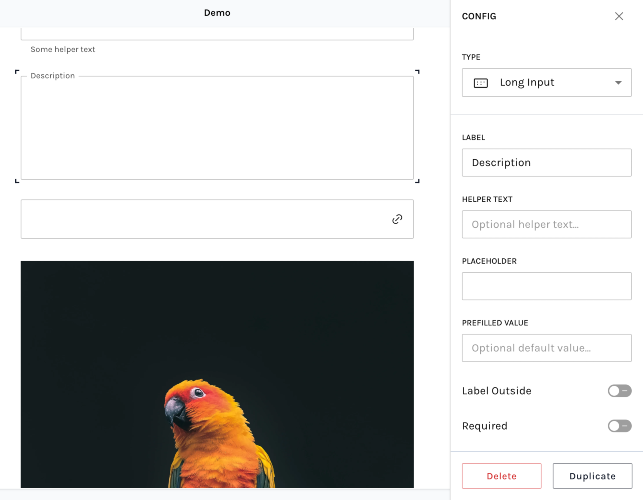Screen dimensions: 643x500
Task: Open the Type dropdown showing Long Input
Action: (x=547, y=82)
